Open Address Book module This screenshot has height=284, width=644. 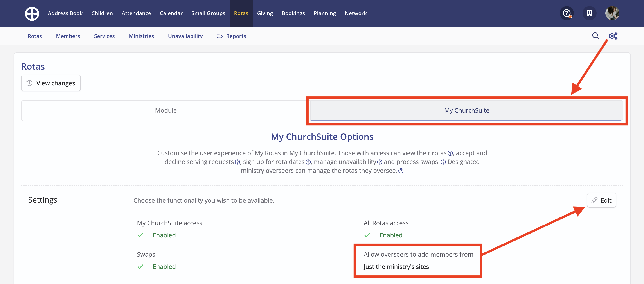(65, 13)
